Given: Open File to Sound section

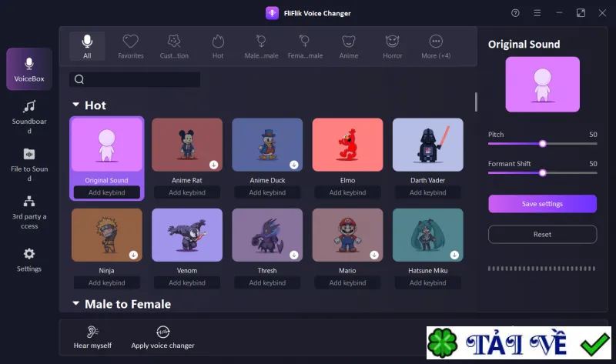Looking at the screenshot, I should pos(29,165).
